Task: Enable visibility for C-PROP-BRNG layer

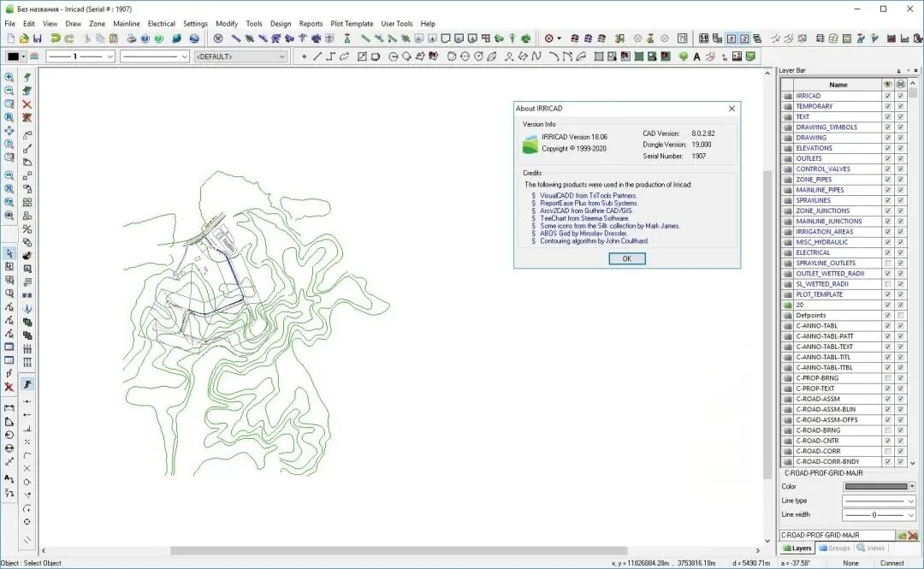Action: click(887, 378)
